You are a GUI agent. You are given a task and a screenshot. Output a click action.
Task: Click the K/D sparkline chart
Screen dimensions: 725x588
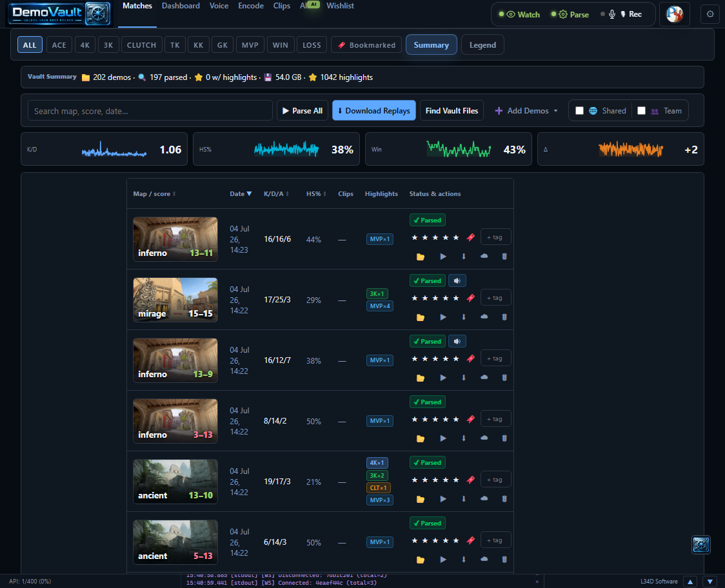(x=114, y=150)
